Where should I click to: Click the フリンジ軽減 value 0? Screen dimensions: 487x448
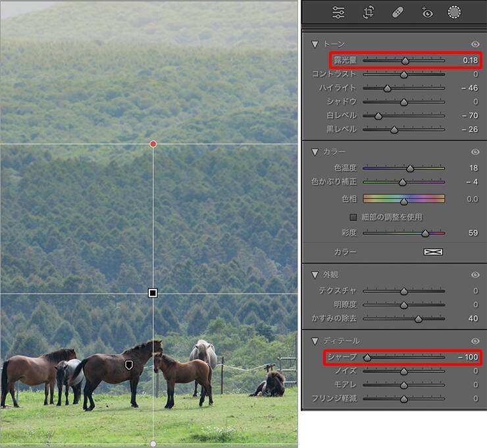pyautogui.click(x=476, y=398)
